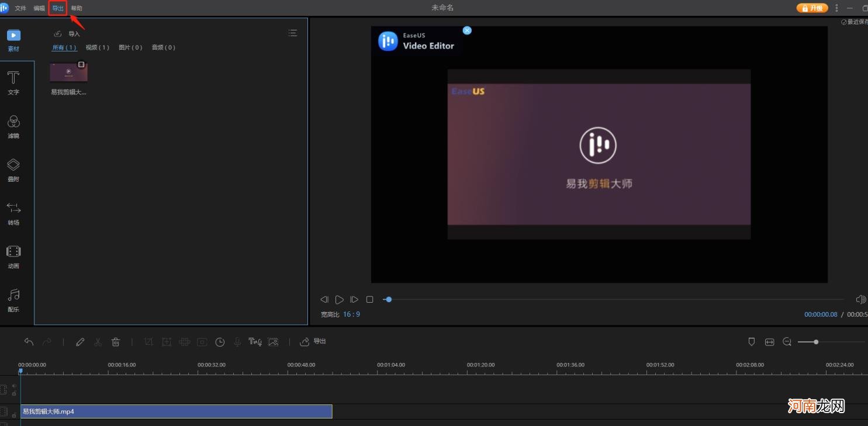Switch to the 视频 (1) tab
Image resolution: width=868 pixels, height=426 pixels.
pos(97,47)
